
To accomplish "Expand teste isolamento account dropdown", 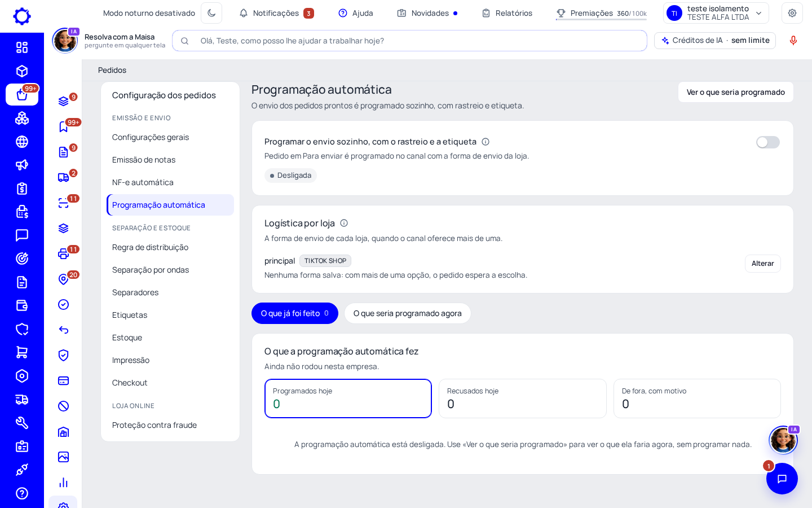I will pos(716,13).
